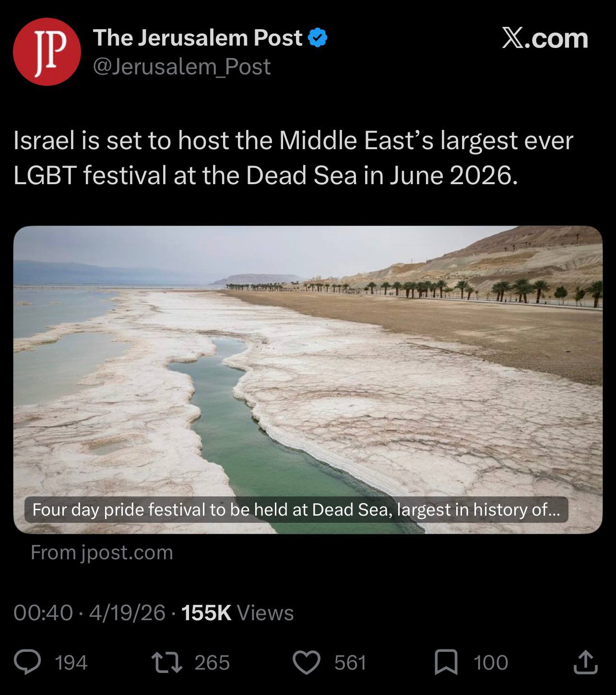The width and height of the screenshot is (616, 695).
Task: View the 100 bookmarks count
Action: click(x=491, y=662)
